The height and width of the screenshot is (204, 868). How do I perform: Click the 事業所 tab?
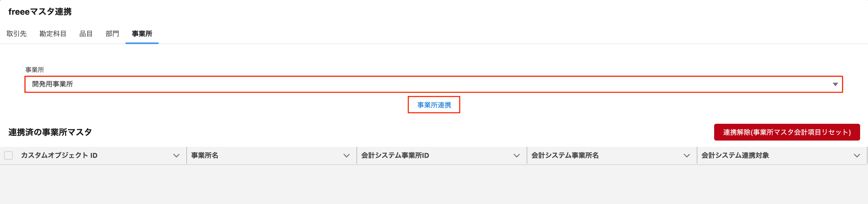point(142,34)
